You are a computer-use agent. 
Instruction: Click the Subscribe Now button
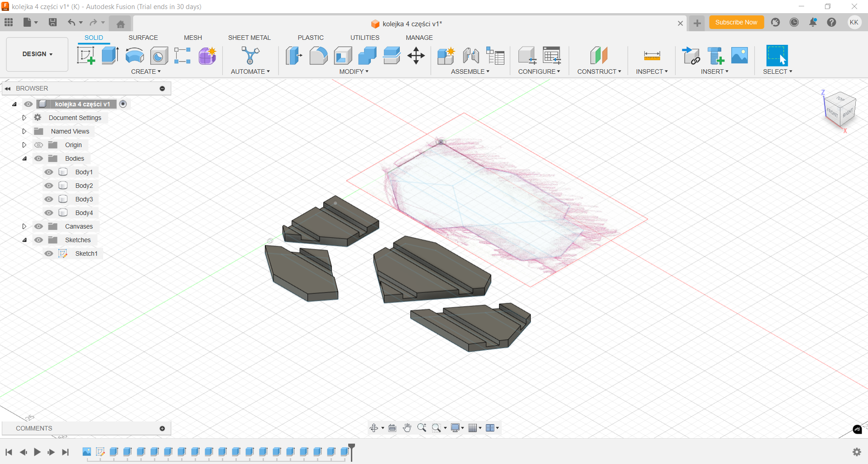coord(736,22)
